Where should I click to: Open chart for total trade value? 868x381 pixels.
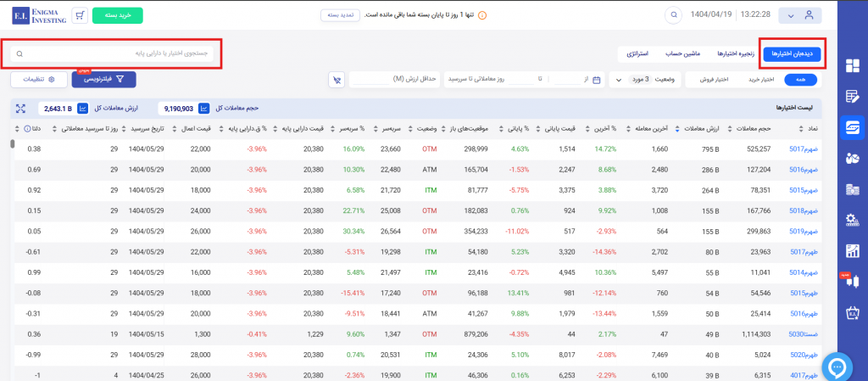[83, 108]
